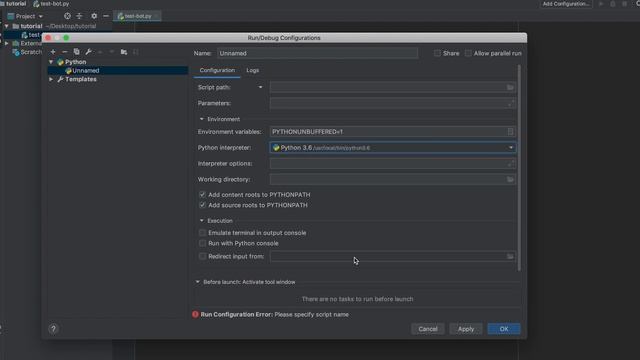Enable Emulate terminal in output console
Image resolution: width=640 pixels, height=360 pixels.
click(202, 233)
